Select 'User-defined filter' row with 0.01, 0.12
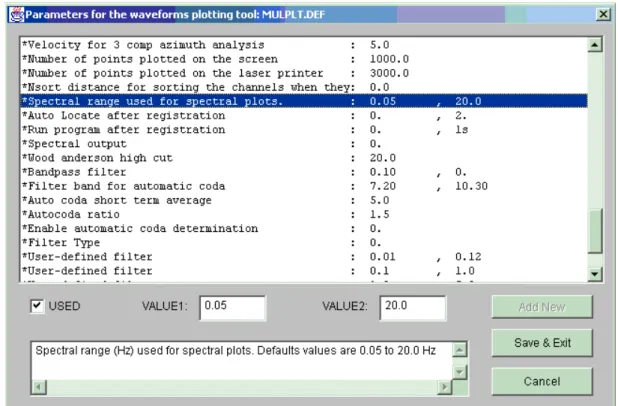This screenshot has height=406, width=618. tap(304, 257)
